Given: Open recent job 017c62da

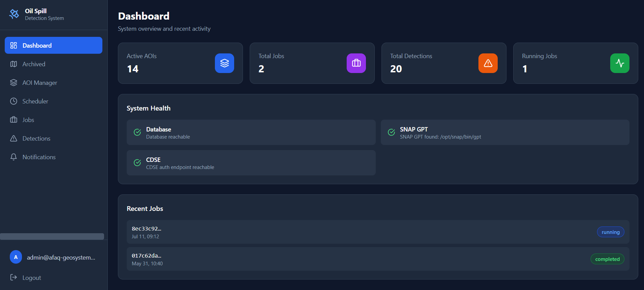Looking at the screenshot, I should click(x=378, y=259).
